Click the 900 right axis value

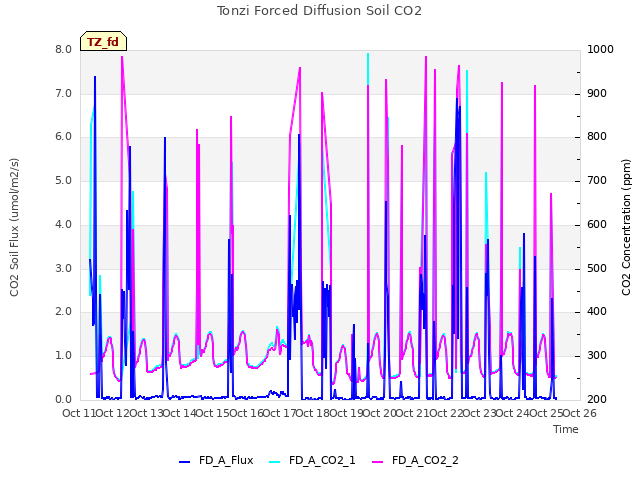click(x=597, y=93)
